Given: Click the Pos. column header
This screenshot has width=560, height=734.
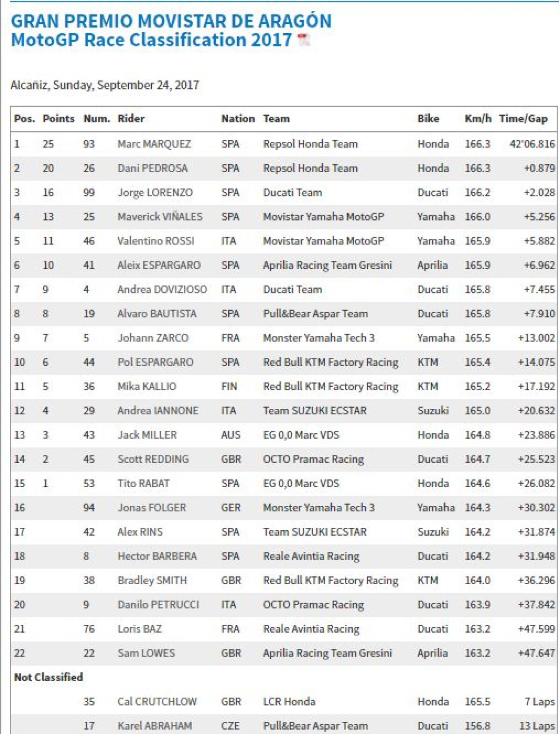Looking at the screenshot, I should click(x=24, y=119).
